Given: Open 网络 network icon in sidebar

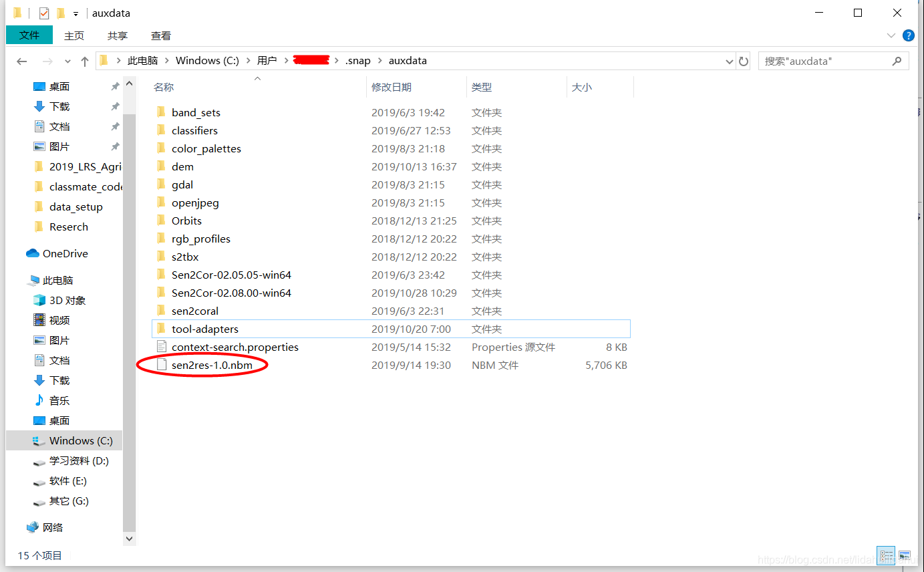Looking at the screenshot, I should [x=33, y=527].
